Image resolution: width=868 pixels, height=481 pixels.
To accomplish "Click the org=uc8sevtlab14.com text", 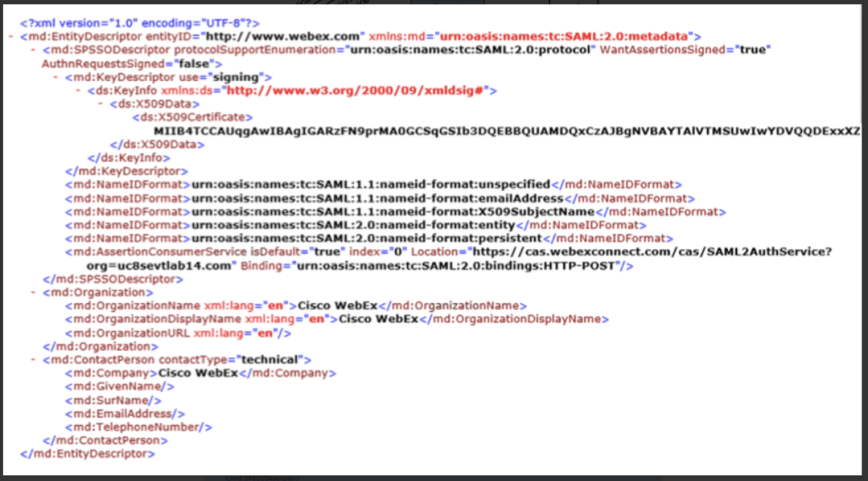I will tap(159, 266).
